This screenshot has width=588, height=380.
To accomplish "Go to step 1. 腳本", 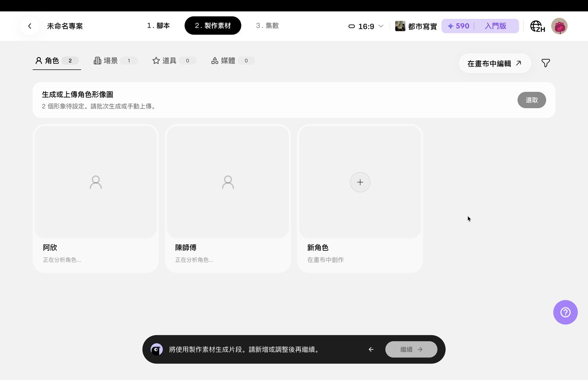I will (158, 26).
